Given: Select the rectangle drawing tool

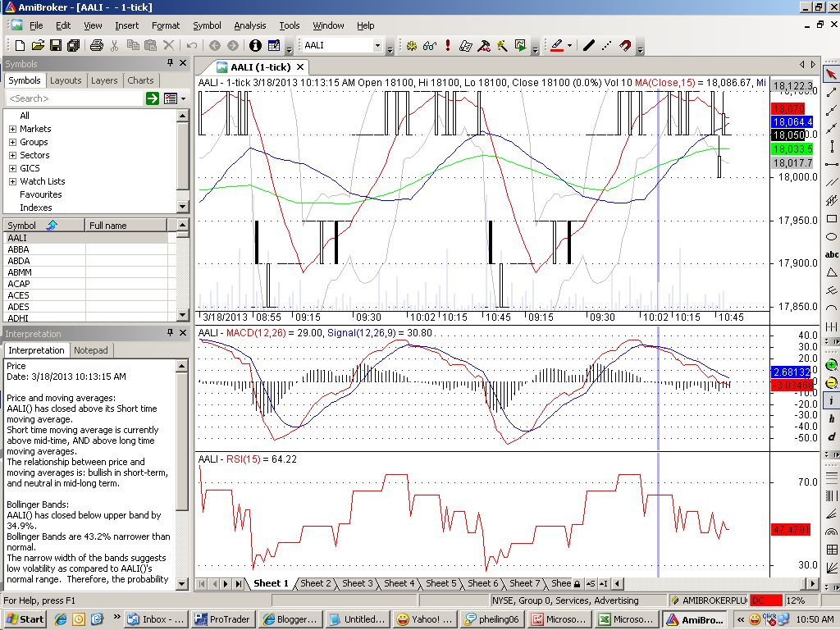Looking at the screenshot, I should click(831, 218).
